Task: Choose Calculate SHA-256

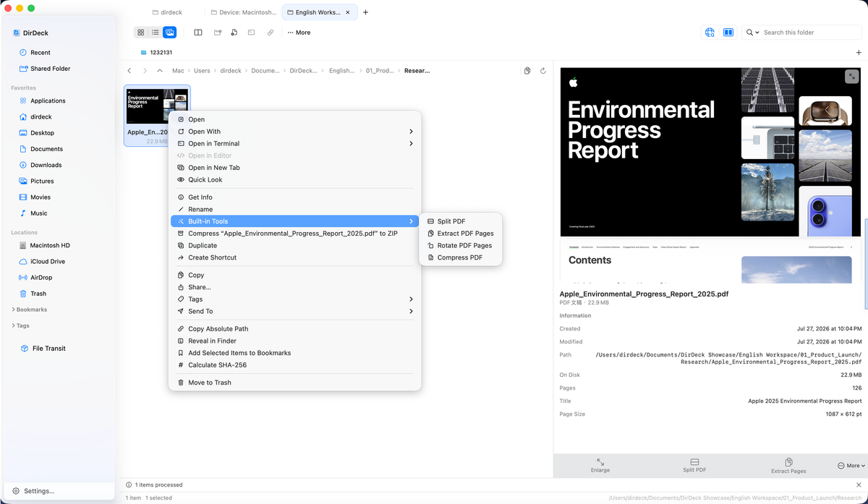Action: [x=294, y=365]
